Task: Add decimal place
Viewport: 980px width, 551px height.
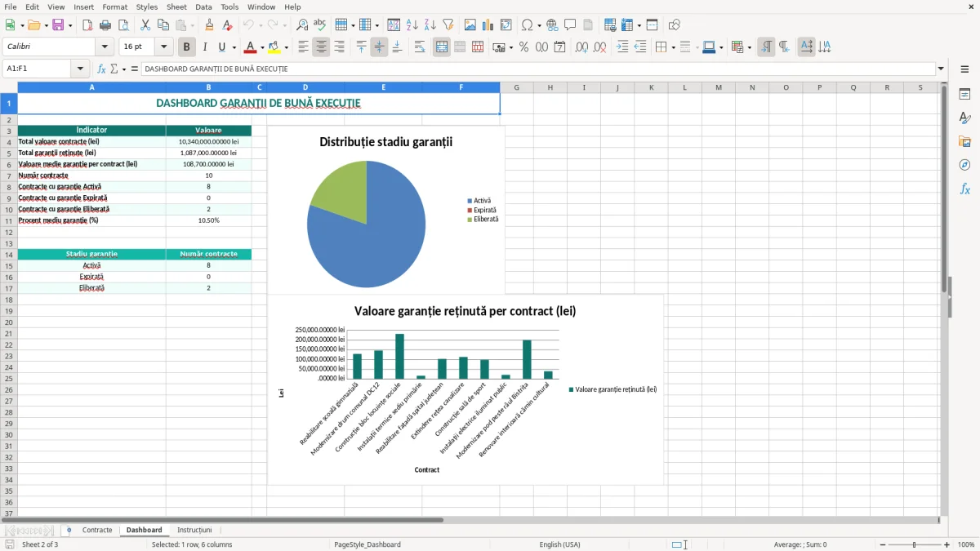Action: pos(582,47)
